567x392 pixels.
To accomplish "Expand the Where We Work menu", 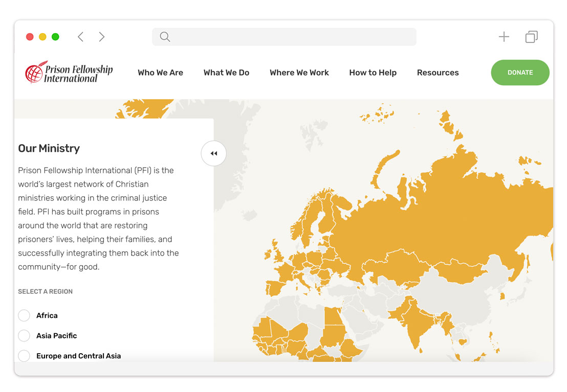I will 299,73.
